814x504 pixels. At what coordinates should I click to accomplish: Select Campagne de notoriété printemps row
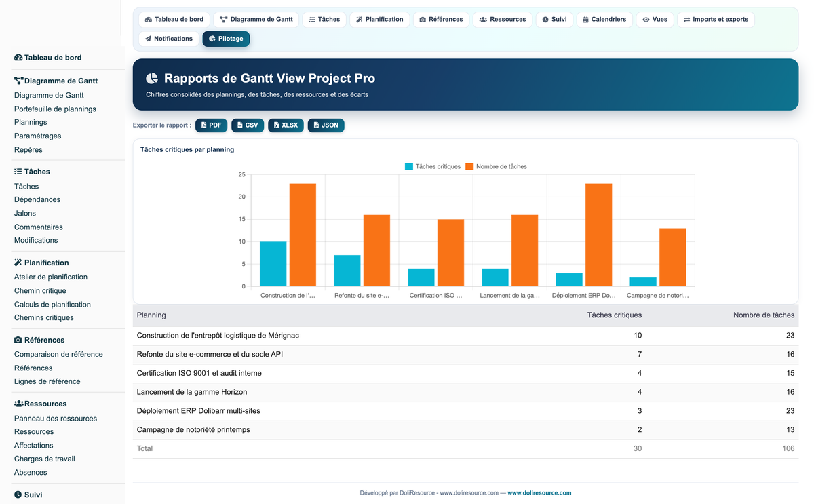tap(465, 430)
